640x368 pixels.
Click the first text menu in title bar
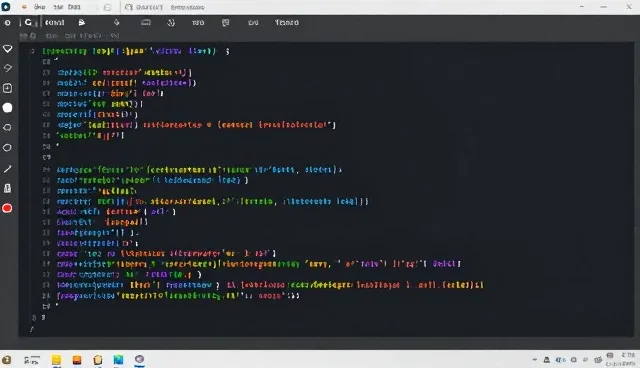(40, 7)
